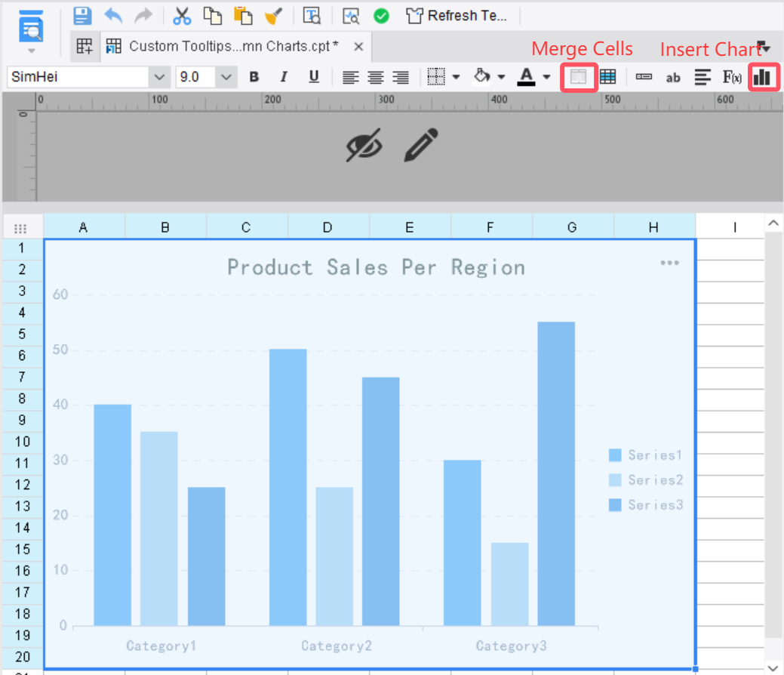
Task: Select row 5 header
Action: pos(22,334)
